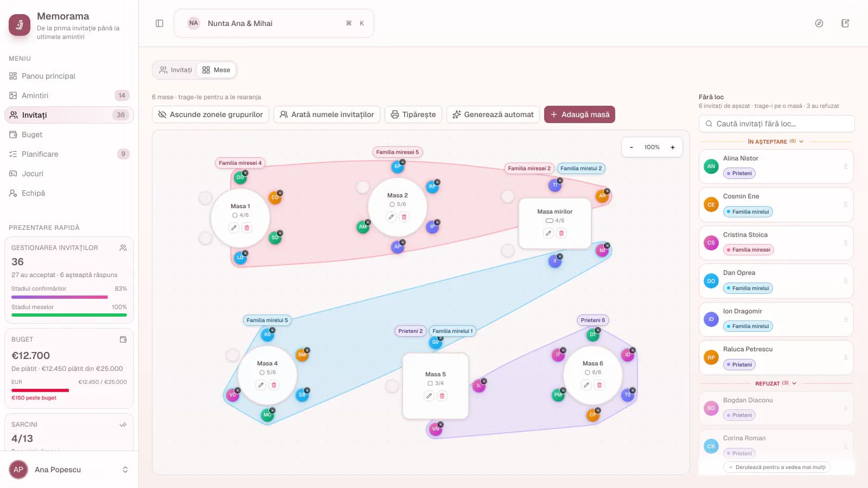Toggle Ascunde zonele grupurilor
868x488 pixels.
pyautogui.click(x=210, y=114)
